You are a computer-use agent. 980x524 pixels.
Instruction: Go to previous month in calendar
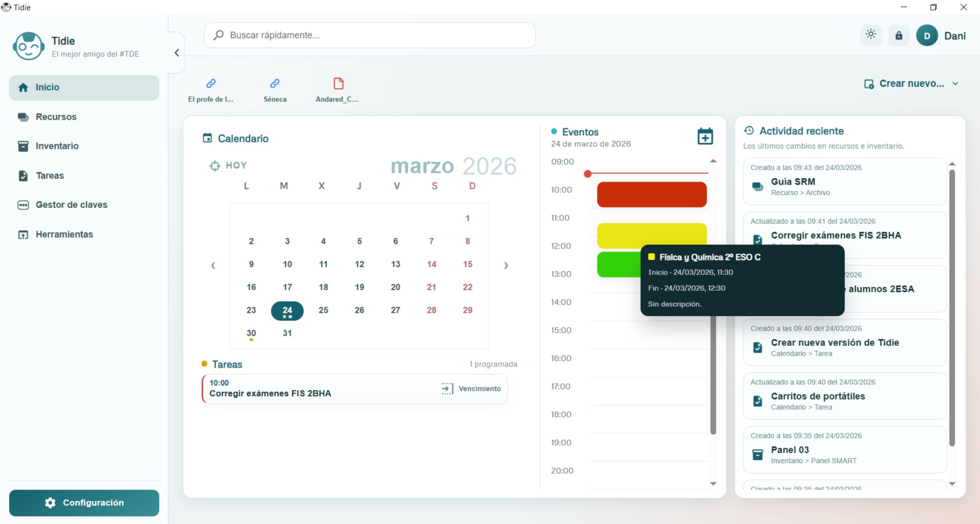click(213, 265)
